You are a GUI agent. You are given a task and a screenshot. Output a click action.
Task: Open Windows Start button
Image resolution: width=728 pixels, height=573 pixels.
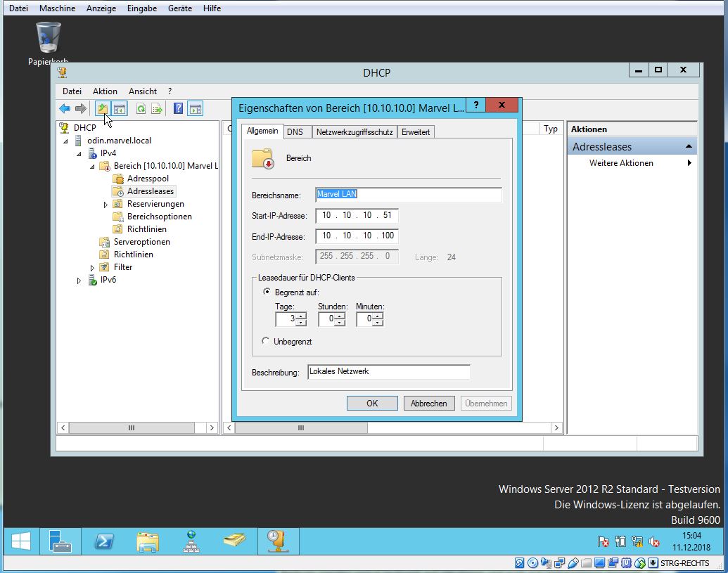(x=21, y=541)
